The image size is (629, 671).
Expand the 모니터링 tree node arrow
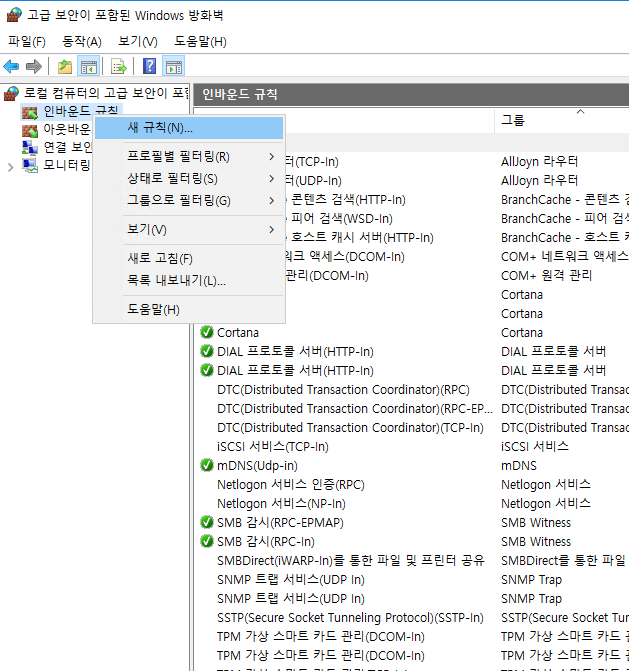11,167
